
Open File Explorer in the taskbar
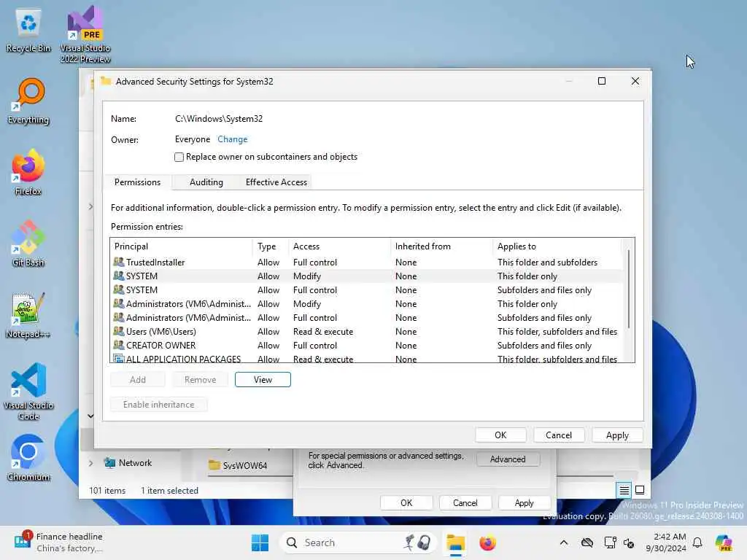point(455,542)
